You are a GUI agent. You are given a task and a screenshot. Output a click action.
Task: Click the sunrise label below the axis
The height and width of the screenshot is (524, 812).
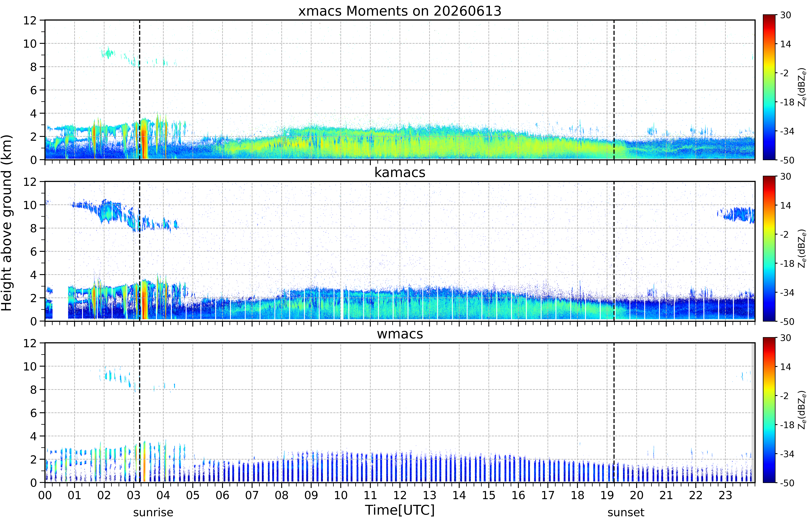pos(153,512)
